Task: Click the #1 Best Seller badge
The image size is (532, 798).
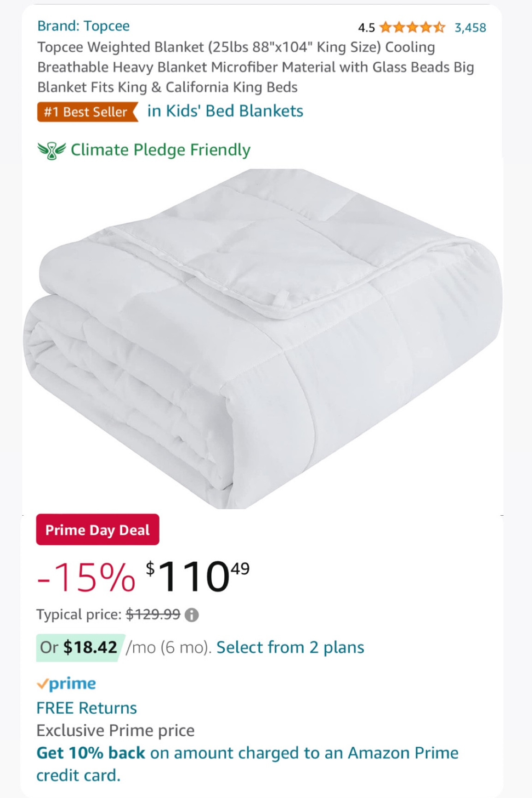Action: [x=87, y=112]
